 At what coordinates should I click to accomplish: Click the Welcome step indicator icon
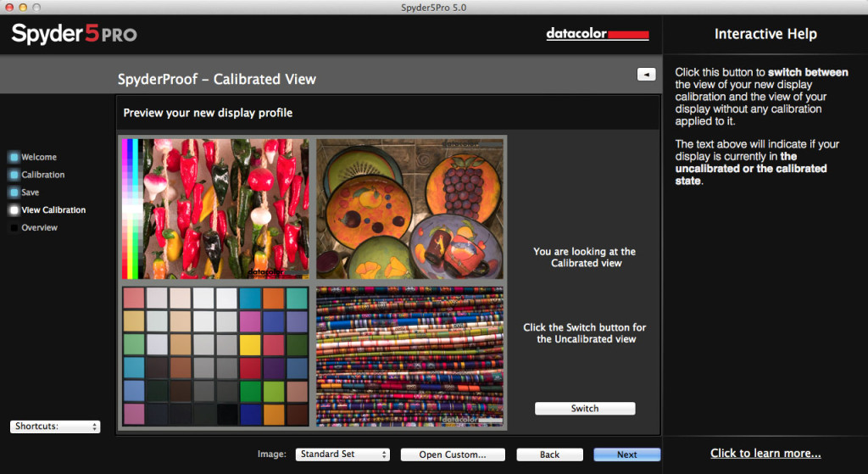pos(14,157)
